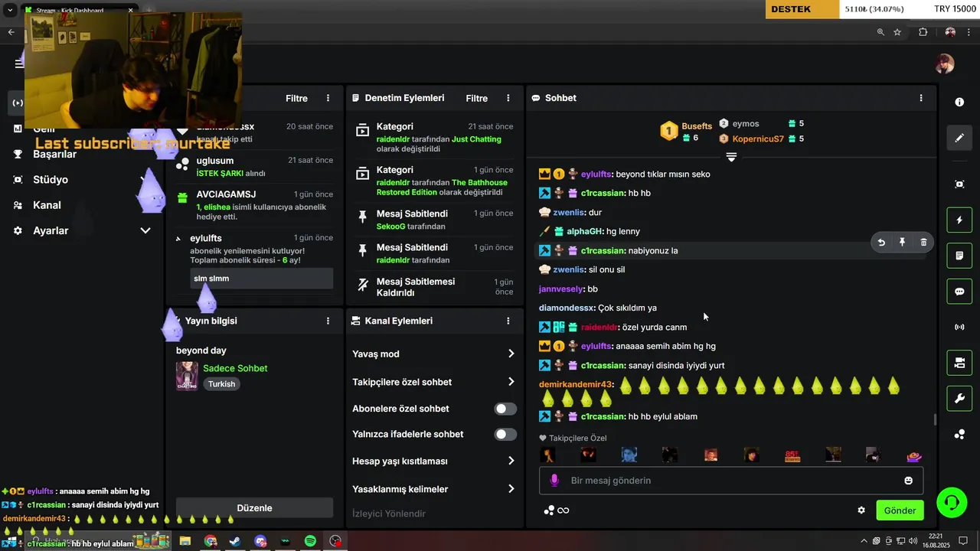Expand Takipçilere özel sohbet settings

point(434,382)
